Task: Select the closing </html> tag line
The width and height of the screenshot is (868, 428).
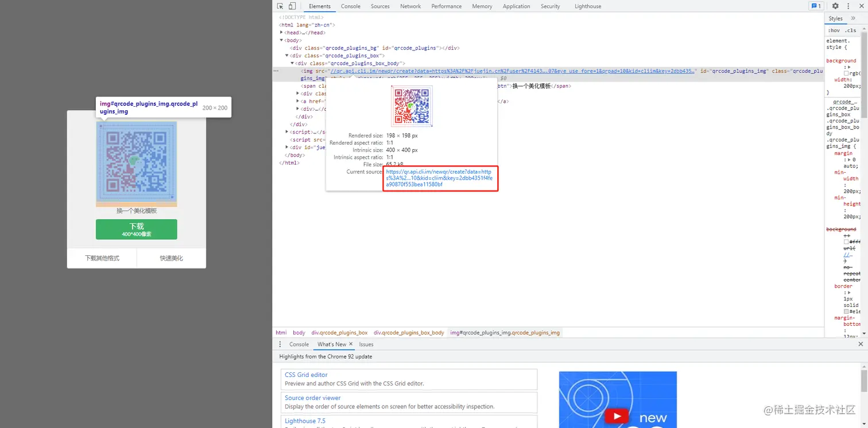Action: click(289, 163)
